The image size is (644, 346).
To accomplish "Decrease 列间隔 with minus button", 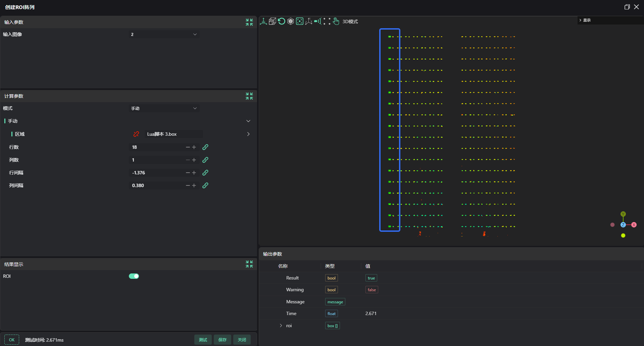I will tap(188, 185).
